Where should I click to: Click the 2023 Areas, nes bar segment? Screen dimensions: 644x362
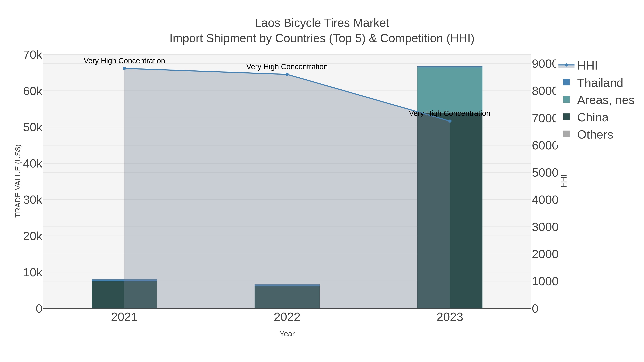click(450, 90)
